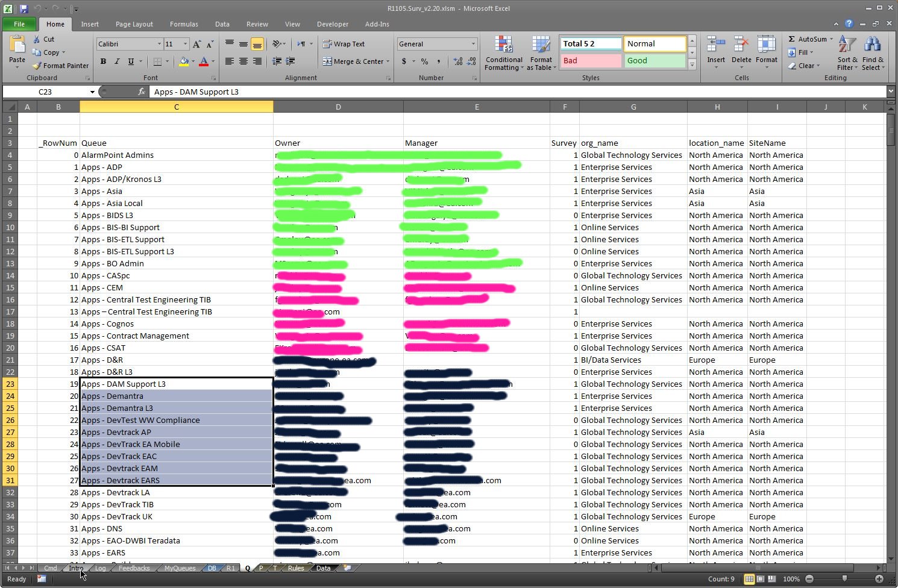The width and height of the screenshot is (898, 588).
Task: Open the General number format dropdown
Action: (473, 44)
